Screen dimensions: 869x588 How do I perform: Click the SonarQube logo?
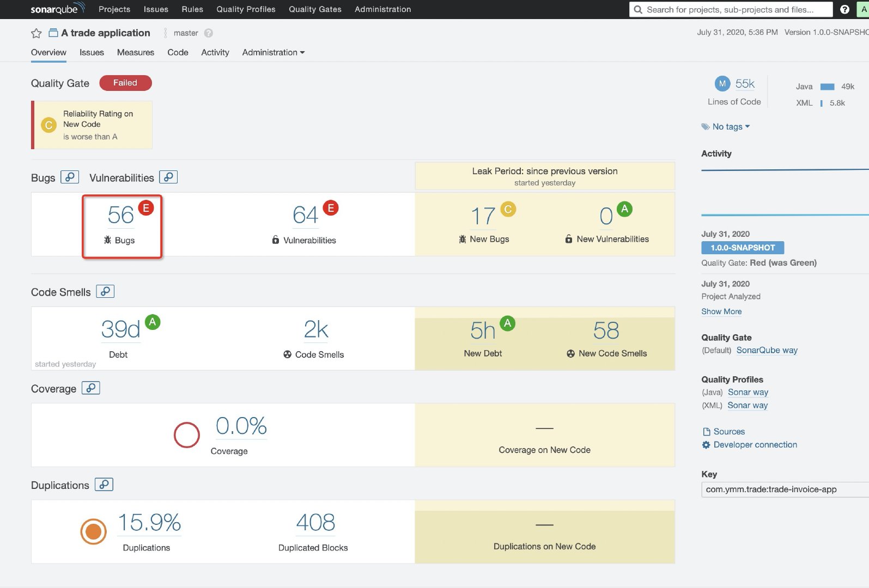pos(58,9)
